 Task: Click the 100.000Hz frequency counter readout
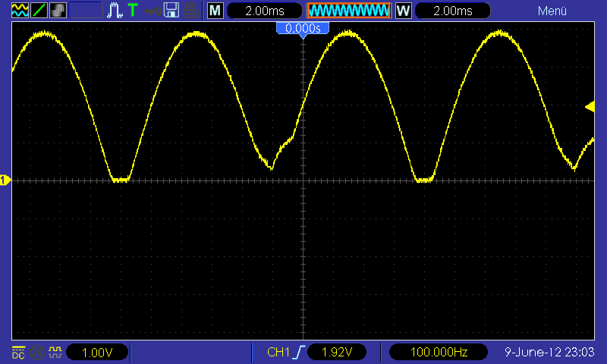pyautogui.click(x=439, y=353)
